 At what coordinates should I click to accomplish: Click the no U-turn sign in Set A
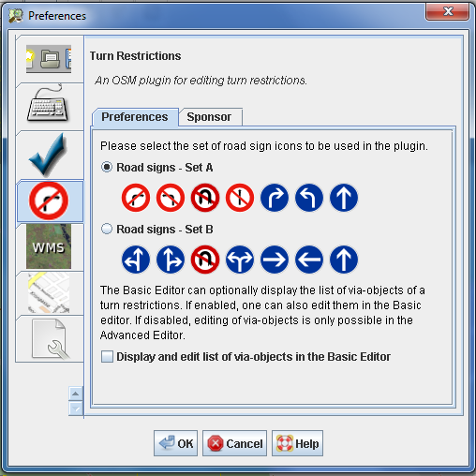(x=205, y=198)
